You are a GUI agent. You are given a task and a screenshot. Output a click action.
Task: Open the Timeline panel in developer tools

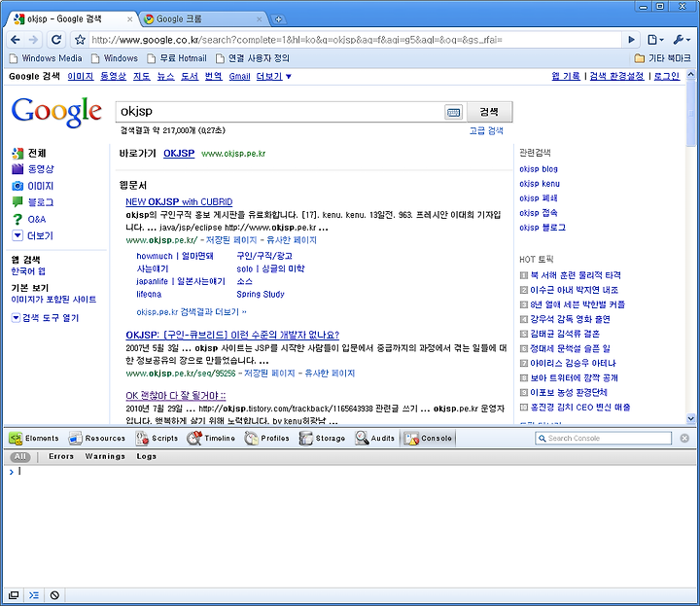click(x=211, y=439)
